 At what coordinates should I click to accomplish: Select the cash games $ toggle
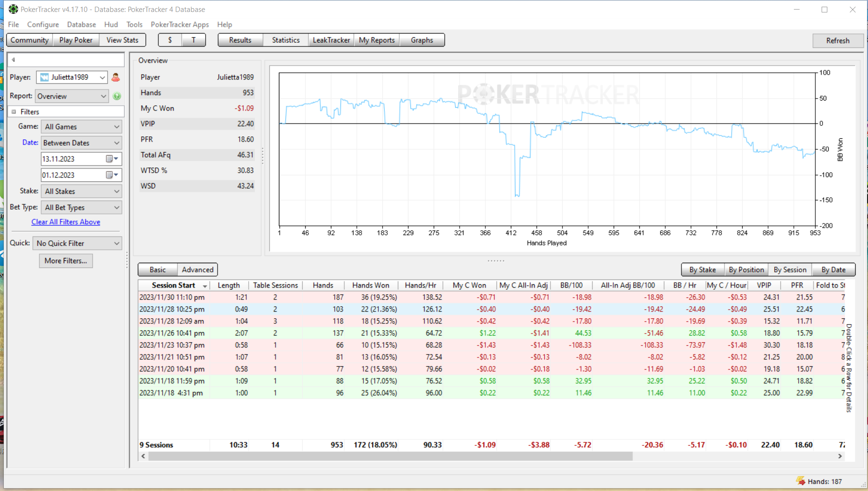pos(170,40)
